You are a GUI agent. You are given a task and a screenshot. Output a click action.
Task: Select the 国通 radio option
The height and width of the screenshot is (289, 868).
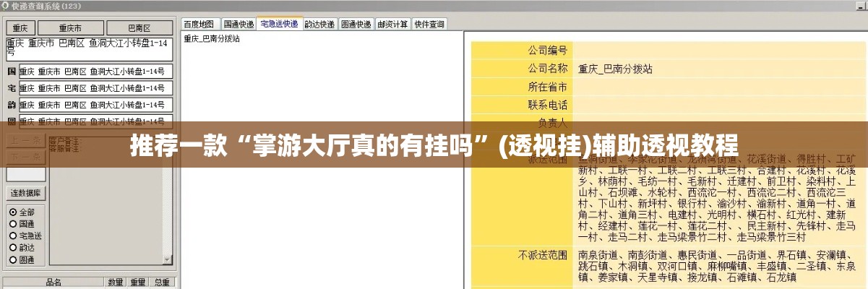(x=22, y=224)
